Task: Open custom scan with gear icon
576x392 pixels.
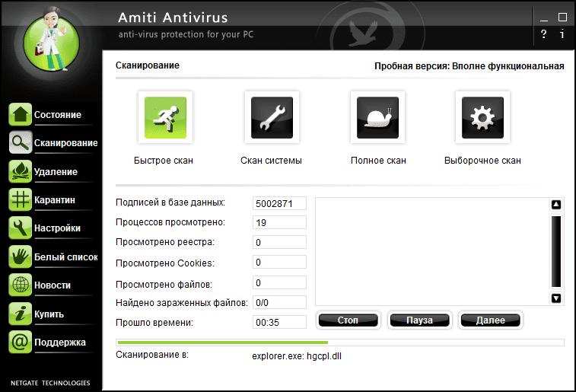Action: coord(482,119)
